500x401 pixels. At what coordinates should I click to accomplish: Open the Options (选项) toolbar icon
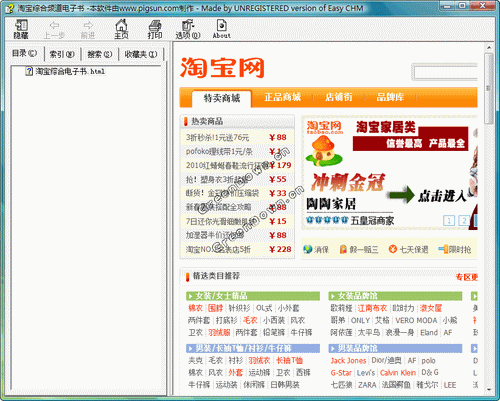click(188, 25)
